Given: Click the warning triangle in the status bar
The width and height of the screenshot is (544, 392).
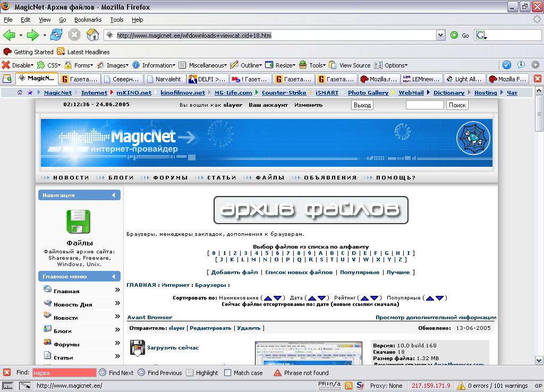Looking at the screenshot, I should tap(461, 386).
